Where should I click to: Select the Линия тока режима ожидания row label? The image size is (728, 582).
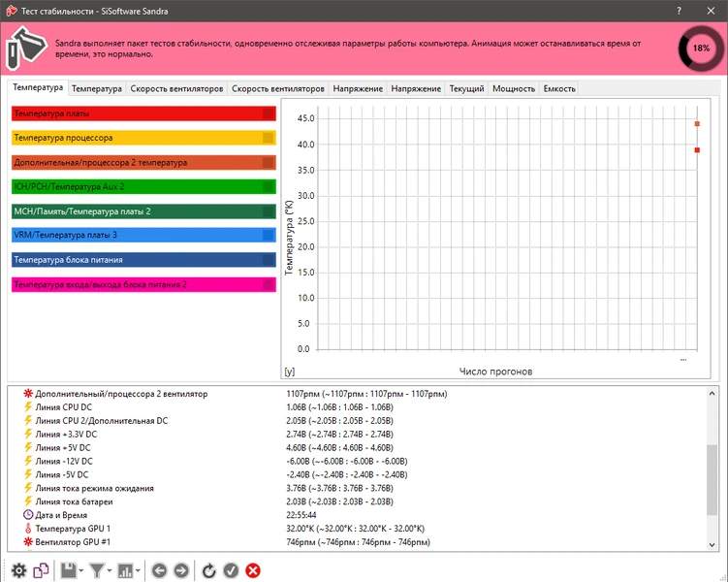pyautogui.click(x=95, y=488)
